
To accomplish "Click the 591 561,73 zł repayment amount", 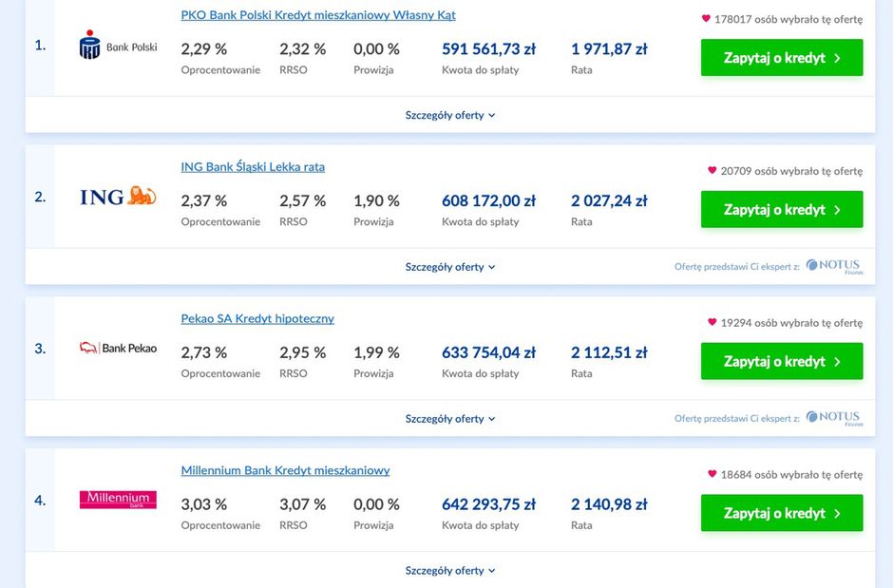I will (x=488, y=49).
